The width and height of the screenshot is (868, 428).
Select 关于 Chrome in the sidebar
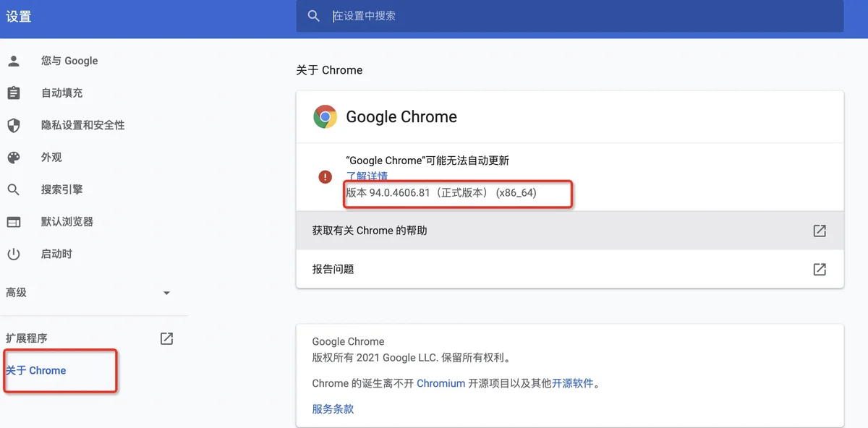coord(36,370)
